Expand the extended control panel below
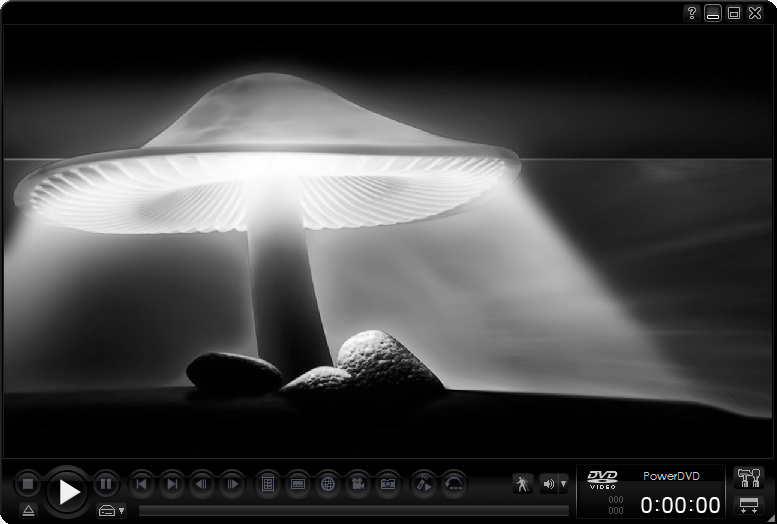 747,504
